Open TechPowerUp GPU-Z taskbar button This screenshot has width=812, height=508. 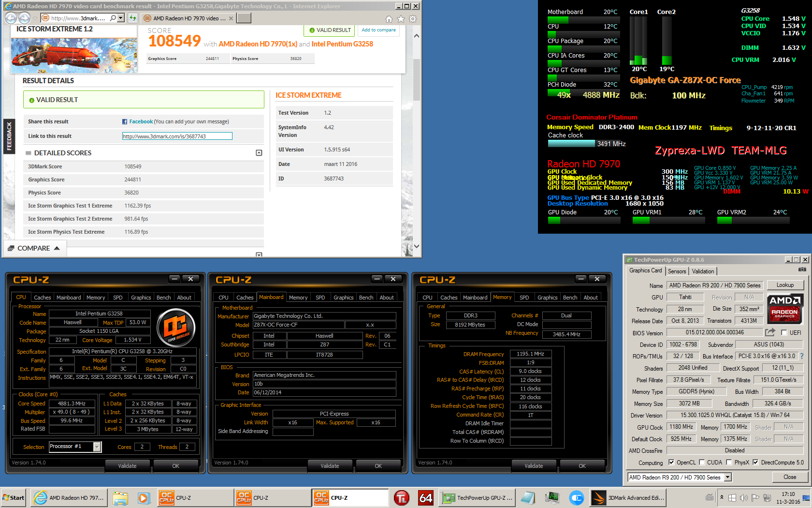click(x=477, y=497)
